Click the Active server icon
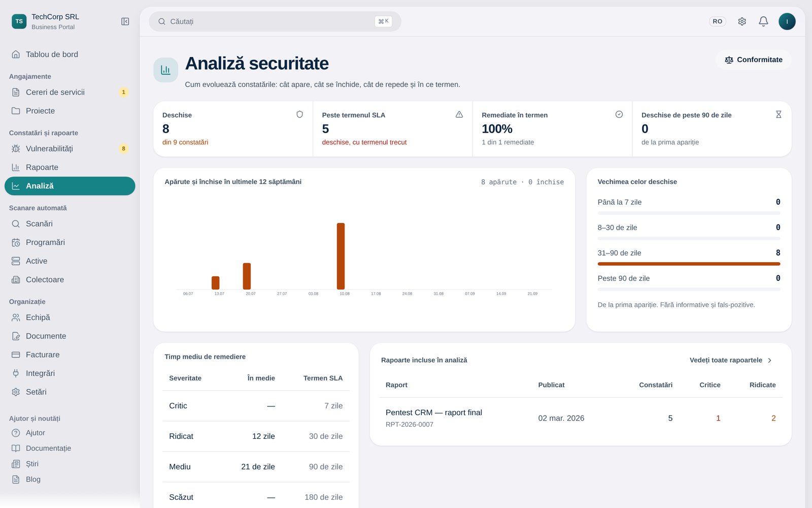 click(x=16, y=261)
